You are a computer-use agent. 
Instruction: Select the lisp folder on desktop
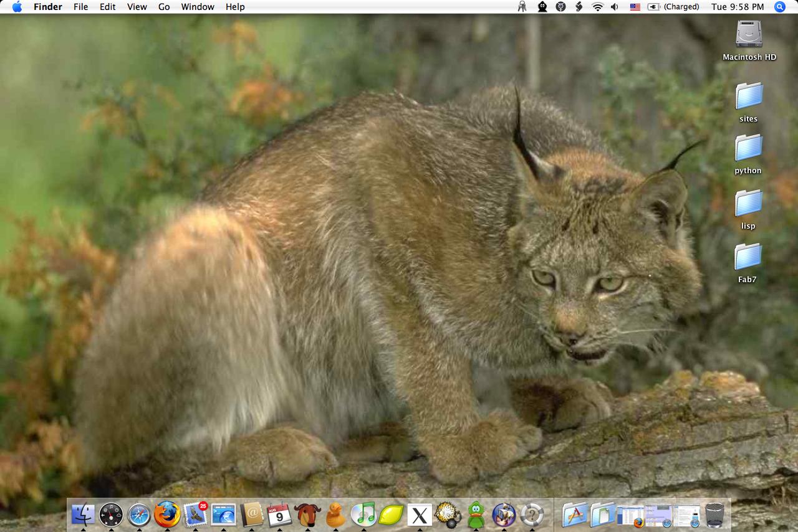(x=749, y=203)
